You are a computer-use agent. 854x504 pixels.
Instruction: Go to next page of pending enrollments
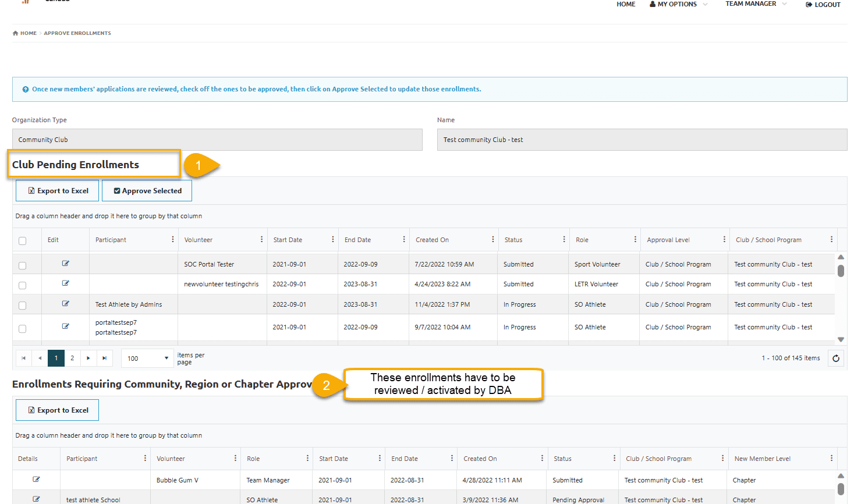(x=88, y=359)
